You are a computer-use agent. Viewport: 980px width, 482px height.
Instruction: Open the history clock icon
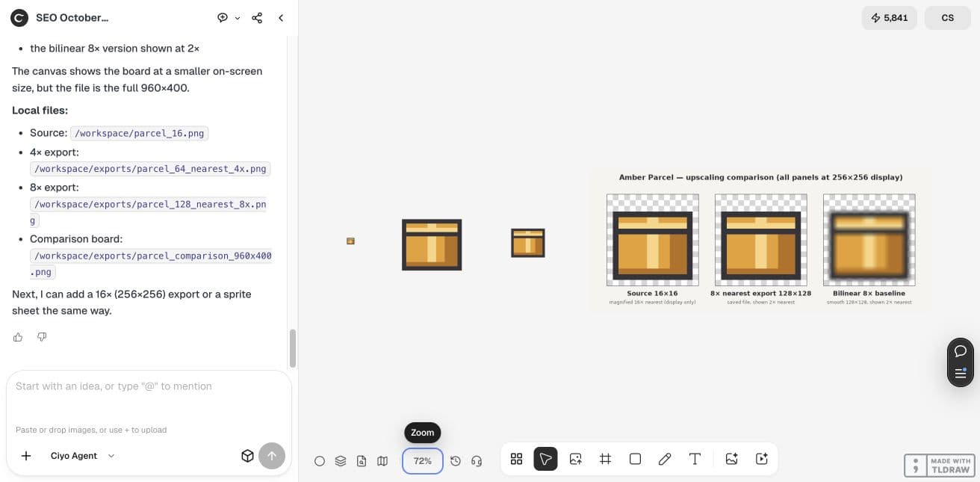click(x=456, y=461)
